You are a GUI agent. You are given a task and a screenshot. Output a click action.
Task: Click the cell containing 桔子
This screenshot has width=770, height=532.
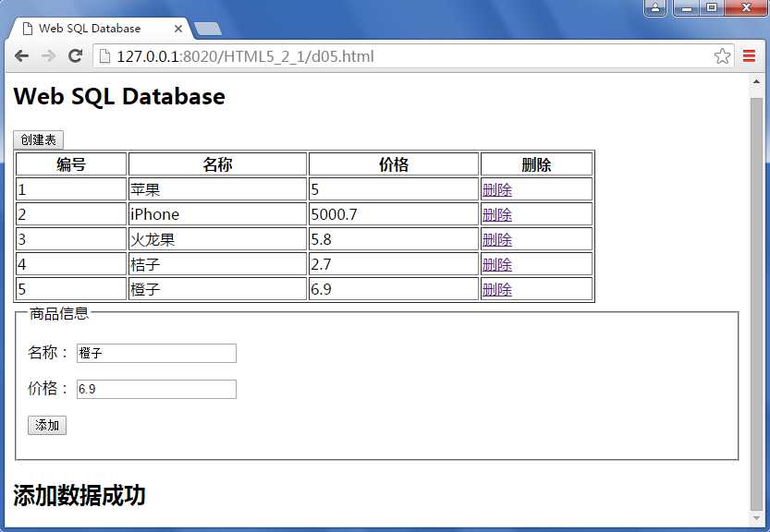coord(217,264)
